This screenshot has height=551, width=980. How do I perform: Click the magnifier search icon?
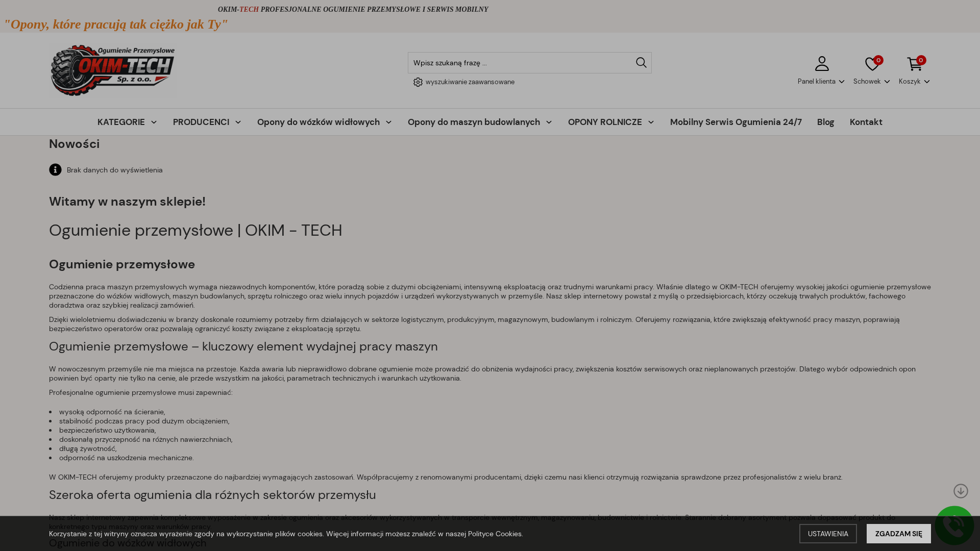point(641,63)
